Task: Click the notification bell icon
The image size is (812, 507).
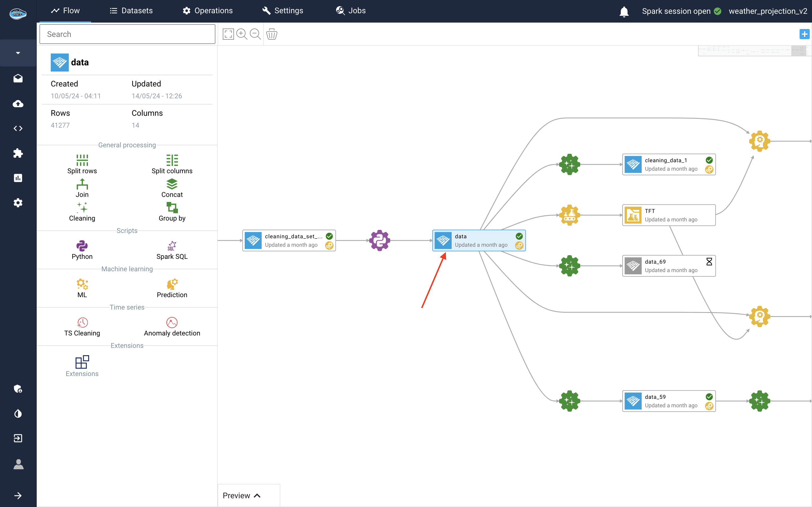Action: pyautogui.click(x=624, y=11)
